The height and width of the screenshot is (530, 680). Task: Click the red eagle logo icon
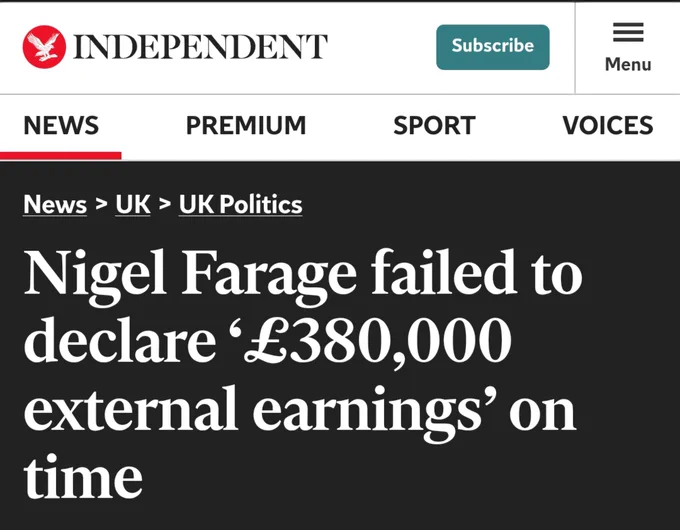pyautogui.click(x=44, y=46)
